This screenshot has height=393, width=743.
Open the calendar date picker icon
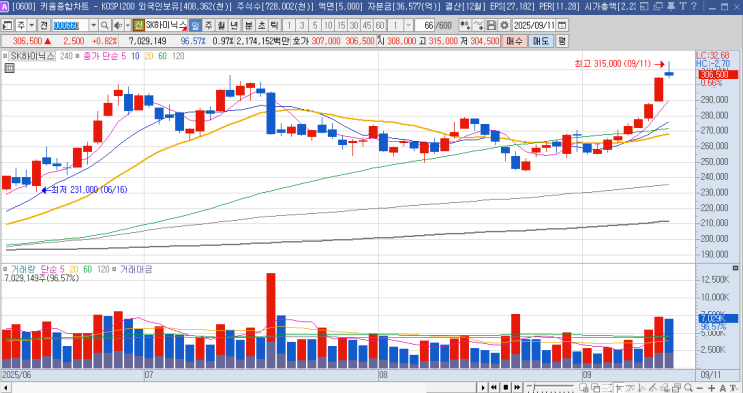562,25
